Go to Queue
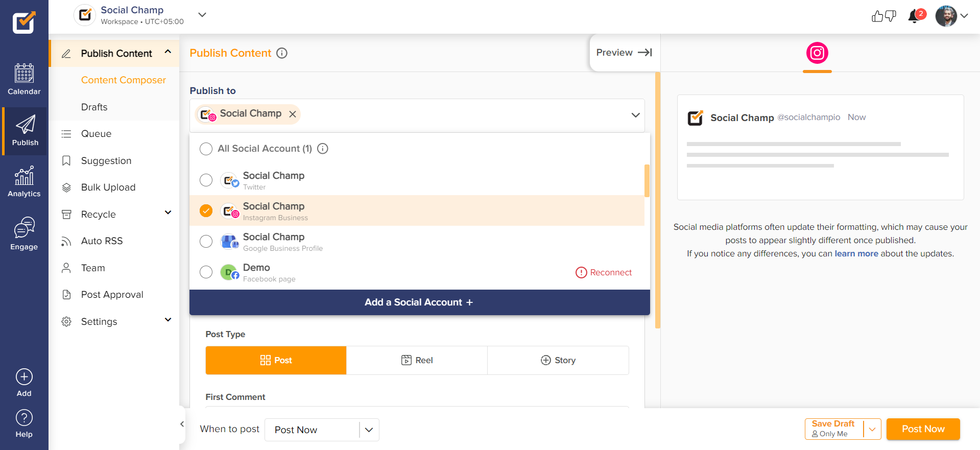This screenshot has width=980, height=450. click(96, 134)
